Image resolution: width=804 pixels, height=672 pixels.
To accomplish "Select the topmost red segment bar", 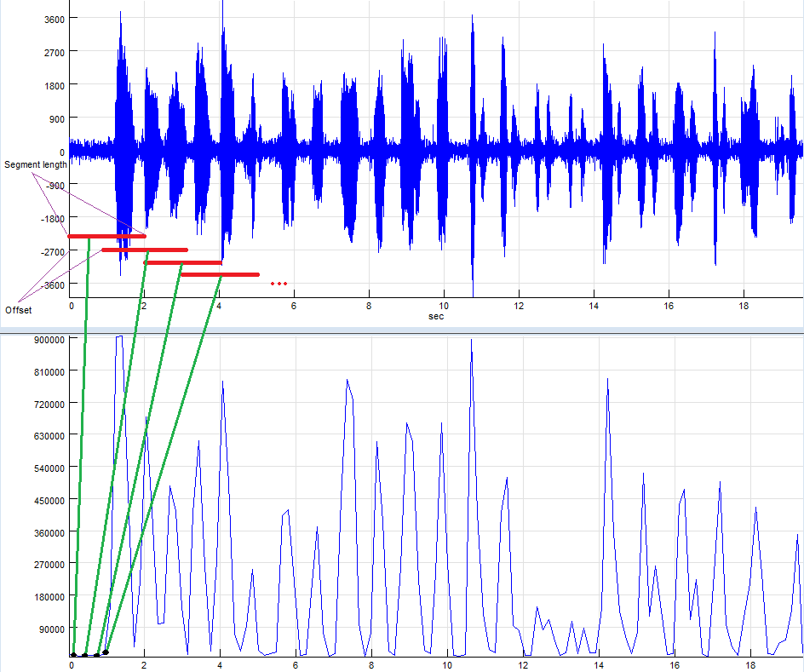I will coord(106,236).
